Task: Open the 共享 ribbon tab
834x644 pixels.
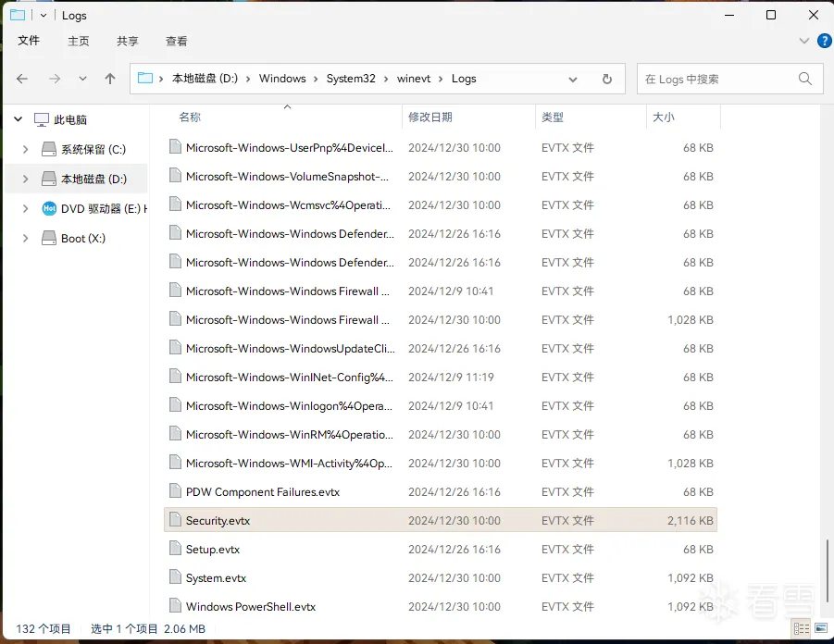Action: pyautogui.click(x=128, y=41)
